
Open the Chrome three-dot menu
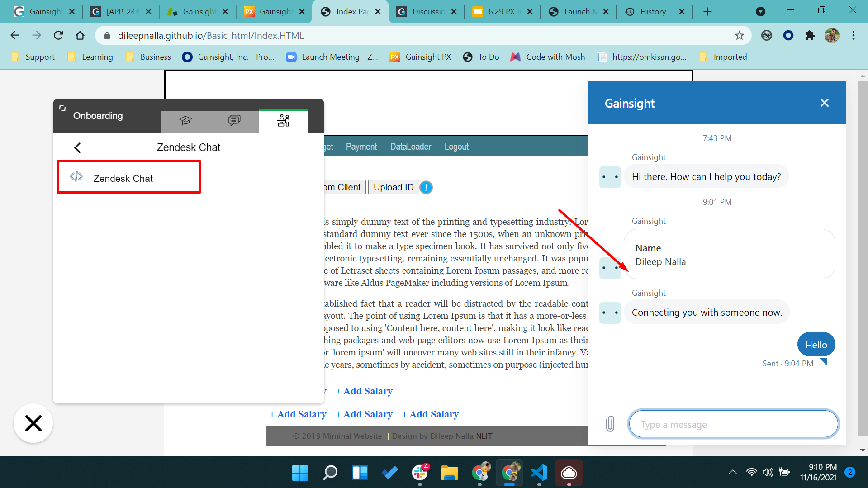[854, 35]
